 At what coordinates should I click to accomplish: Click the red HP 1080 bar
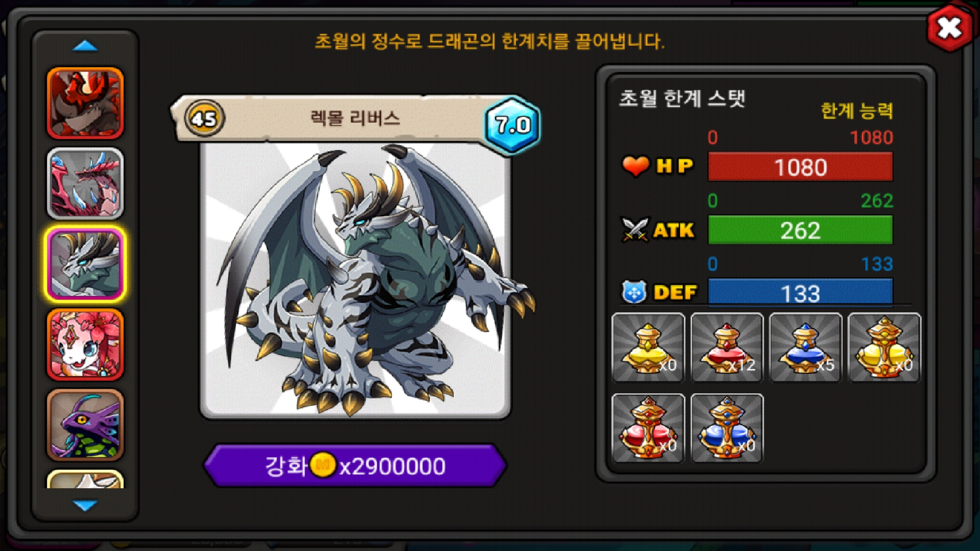click(x=800, y=167)
